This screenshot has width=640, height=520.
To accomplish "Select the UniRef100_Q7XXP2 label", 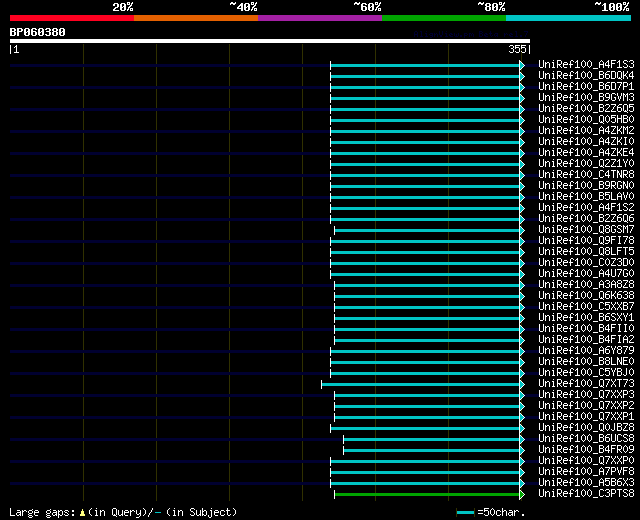I will [x=586, y=406].
